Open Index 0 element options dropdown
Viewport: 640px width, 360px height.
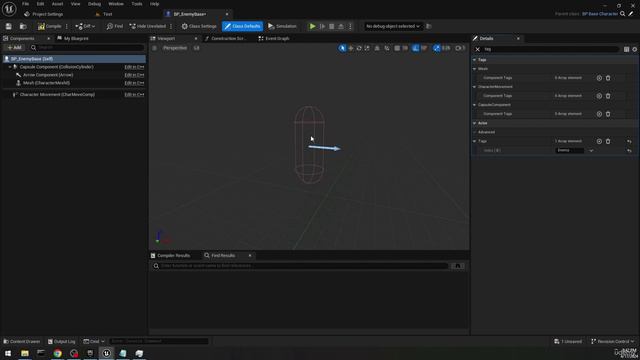click(591, 150)
